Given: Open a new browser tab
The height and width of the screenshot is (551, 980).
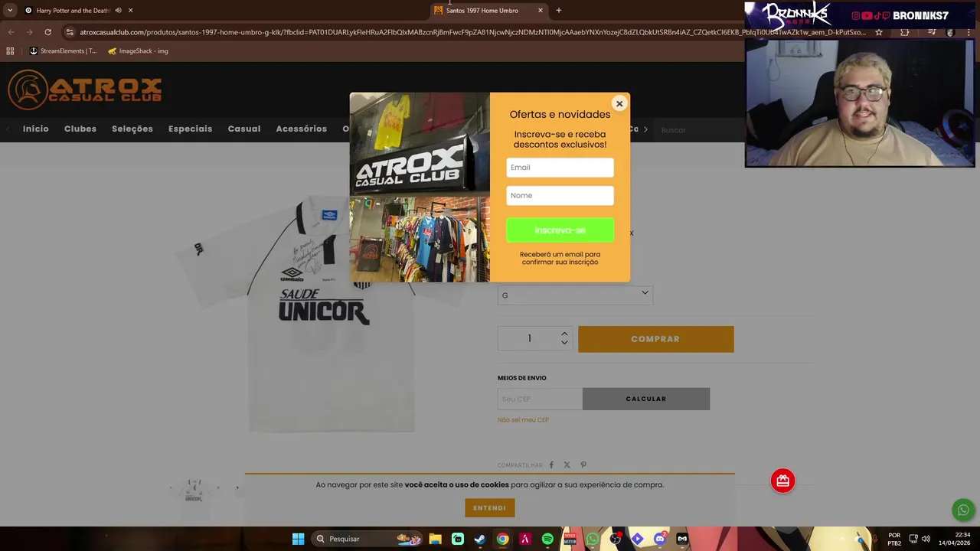Looking at the screenshot, I should tap(559, 11).
